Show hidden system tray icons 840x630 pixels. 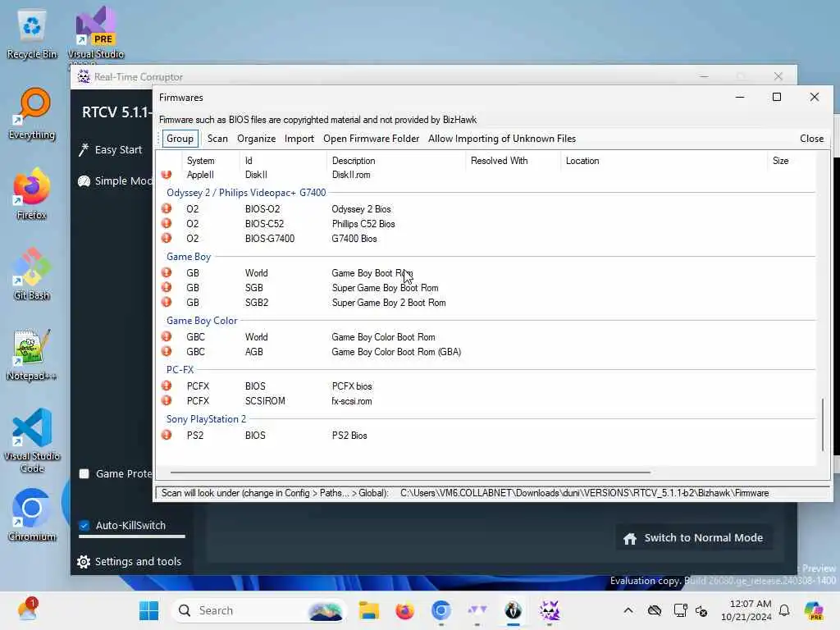click(628, 610)
